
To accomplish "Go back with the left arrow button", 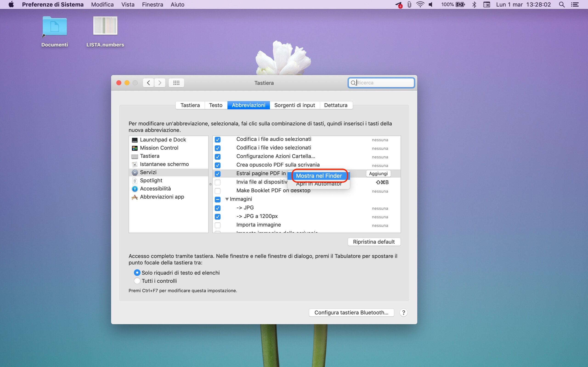I will pos(148,83).
